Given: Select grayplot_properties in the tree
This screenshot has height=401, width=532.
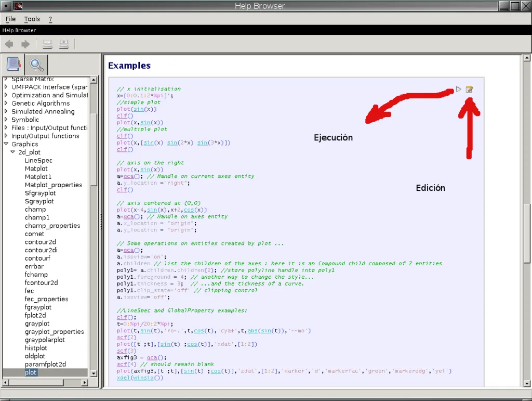Looking at the screenshot, I should [54, 331].
